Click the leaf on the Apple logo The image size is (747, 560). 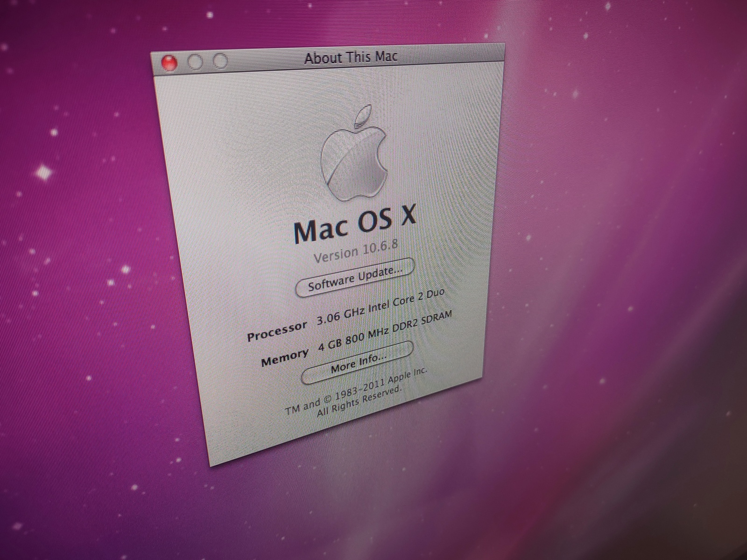tap(362, 115)
